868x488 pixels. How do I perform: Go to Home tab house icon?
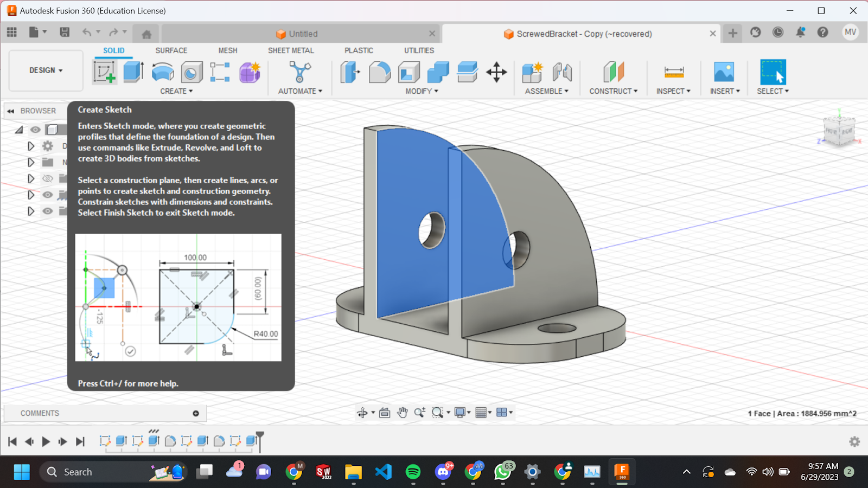[x=146, y=34]
